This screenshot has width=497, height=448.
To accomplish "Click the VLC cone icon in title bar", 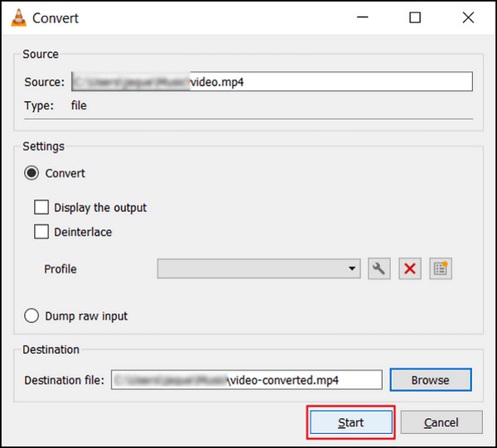I will tap(17, 17).
